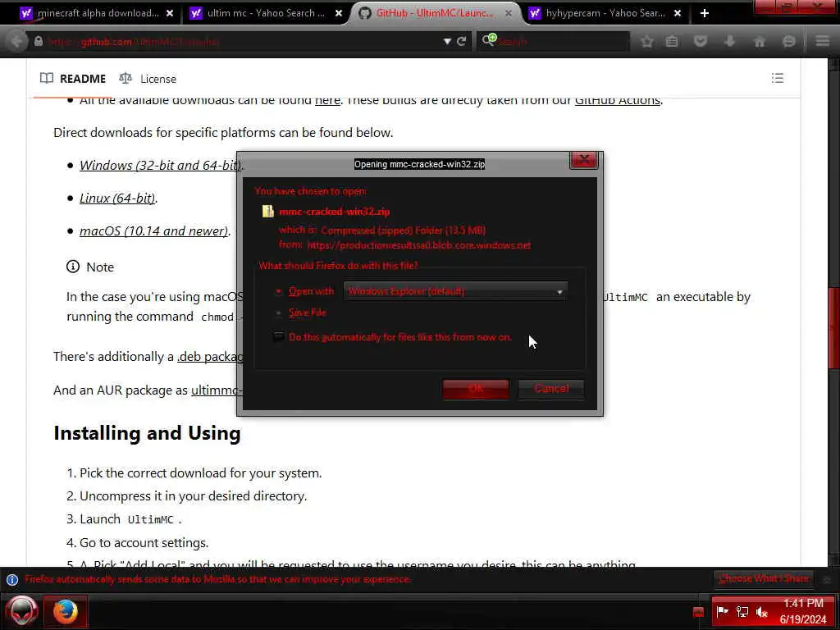Click the padlock site security icon
Image resolution: width=840 pixels, height=630 pixels.
[39, 41]
